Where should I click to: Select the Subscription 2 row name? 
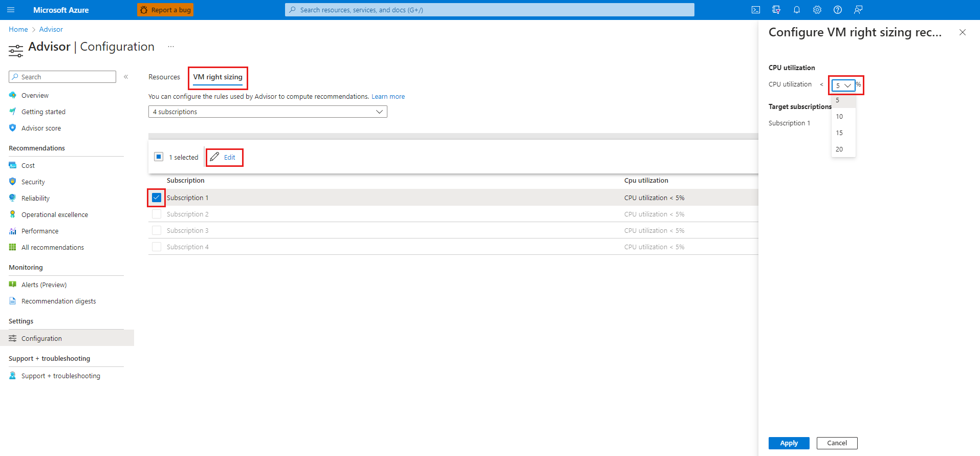(x=188, y=214)
